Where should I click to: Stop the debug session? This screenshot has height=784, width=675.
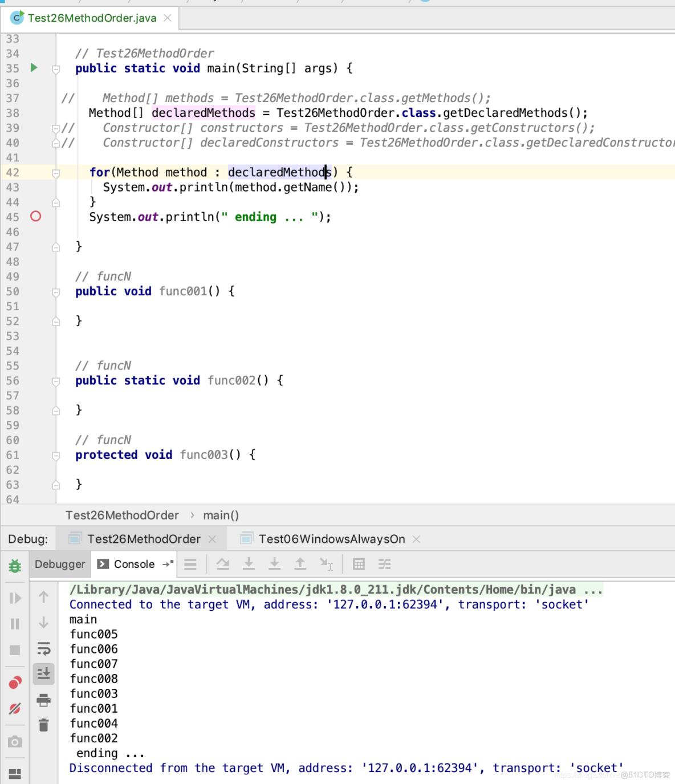15,650
